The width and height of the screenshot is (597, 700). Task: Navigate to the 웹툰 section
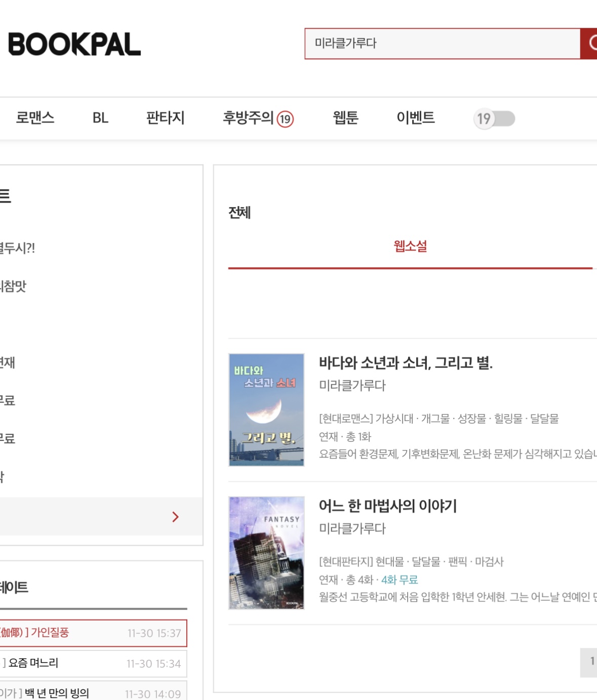(x=345, y=118)
